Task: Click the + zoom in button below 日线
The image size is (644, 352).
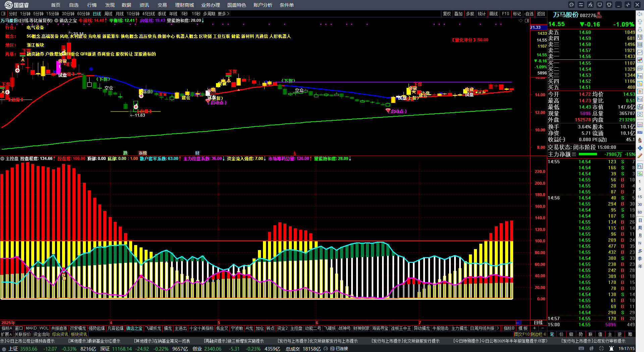Action: [535, 328]
